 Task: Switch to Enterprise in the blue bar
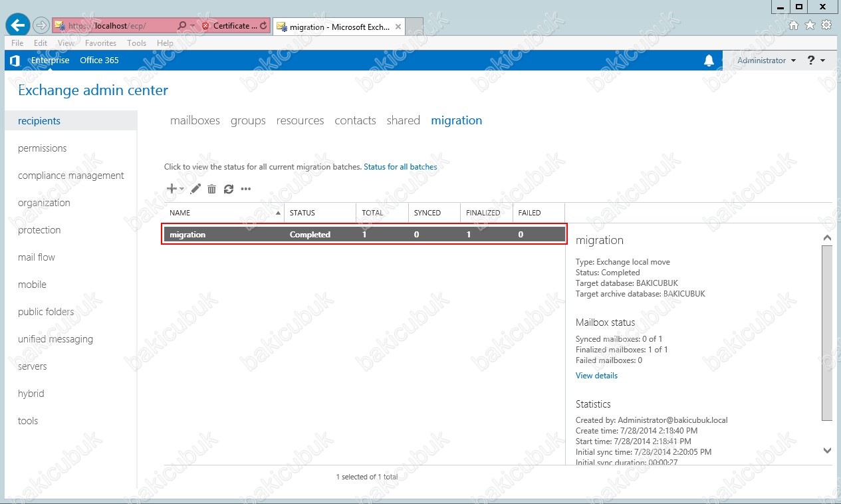[x=50, y=61]
